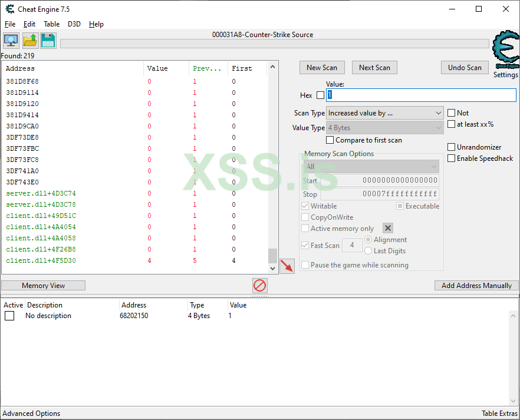Click the Next Scan button
Screen dimensions: 520x420
374,68
